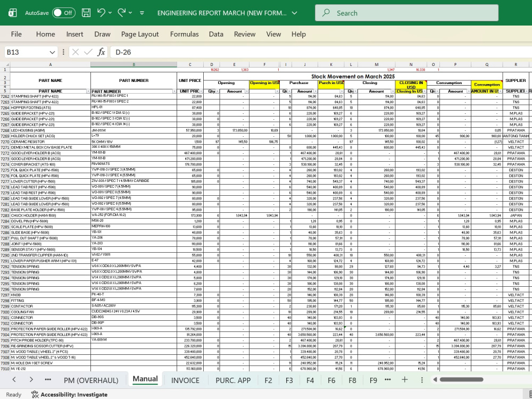
Task: Add a new sheet with plus icon
Action: [x=404, y=380]
